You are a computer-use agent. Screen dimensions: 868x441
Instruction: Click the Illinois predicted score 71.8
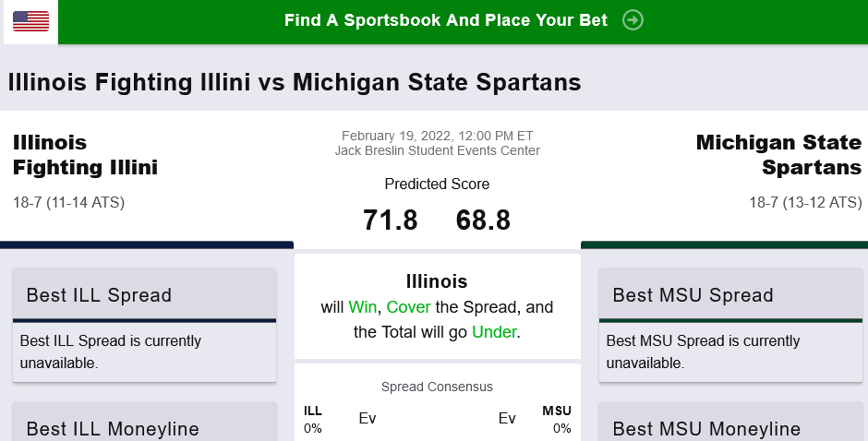click(x=390, y=220)
